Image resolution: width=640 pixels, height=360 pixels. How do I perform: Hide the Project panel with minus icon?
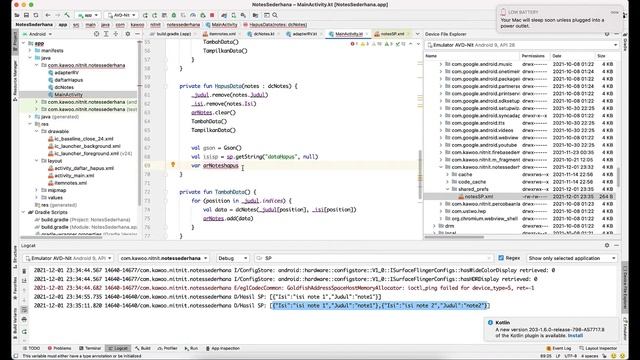click(138, 34)
